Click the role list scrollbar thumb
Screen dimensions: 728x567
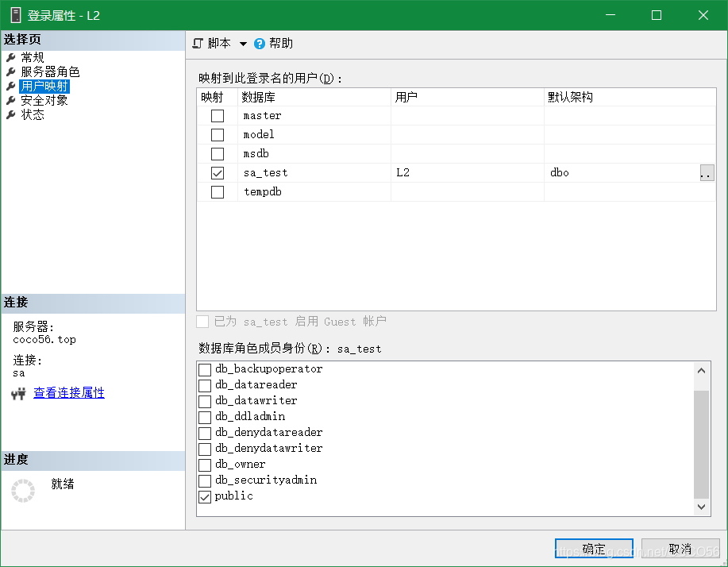coord(702,445)
